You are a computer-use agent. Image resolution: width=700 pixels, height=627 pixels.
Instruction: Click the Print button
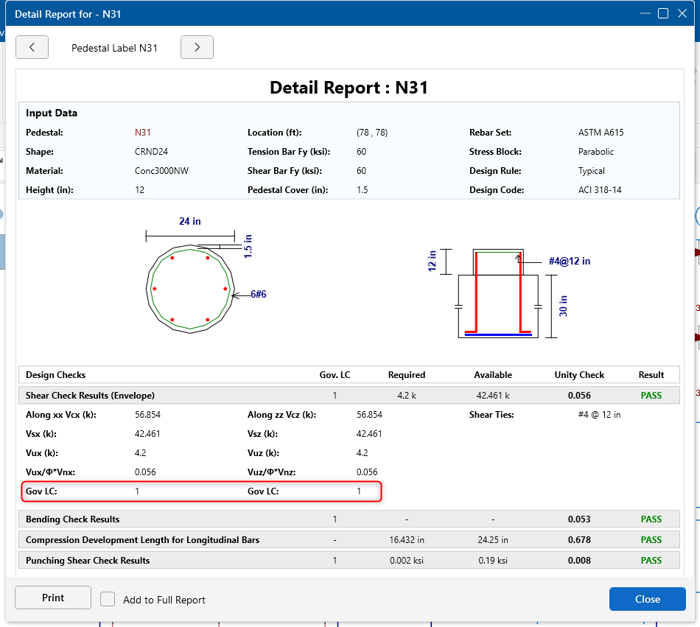click(53, 598)
